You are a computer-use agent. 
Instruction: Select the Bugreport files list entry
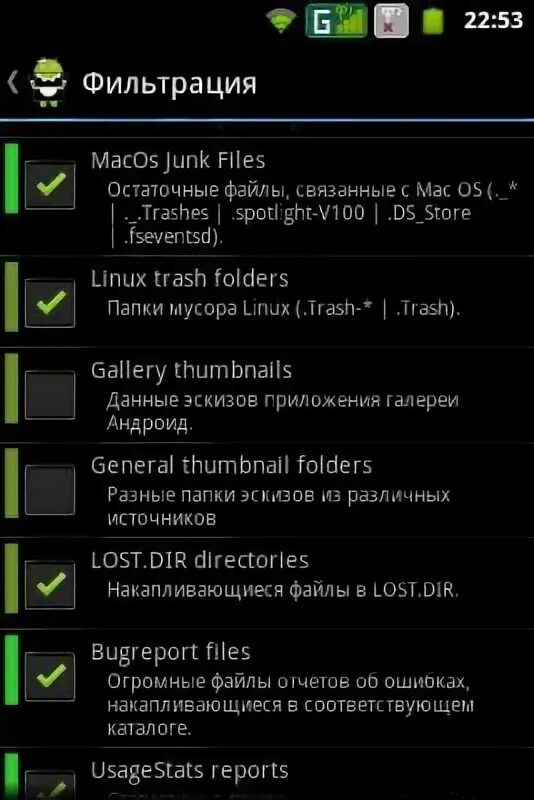point(267,689)
